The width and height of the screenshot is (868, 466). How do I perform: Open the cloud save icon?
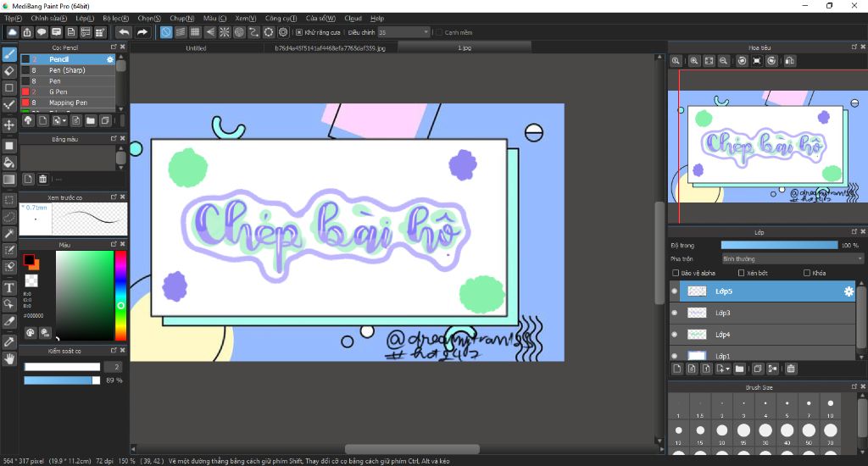pos(12,33)
